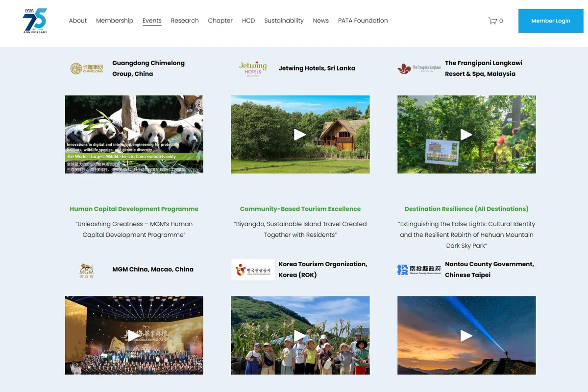
Task: Select Destination Resilience (All Destinations) heading
Action: click(x=466, y=209)
